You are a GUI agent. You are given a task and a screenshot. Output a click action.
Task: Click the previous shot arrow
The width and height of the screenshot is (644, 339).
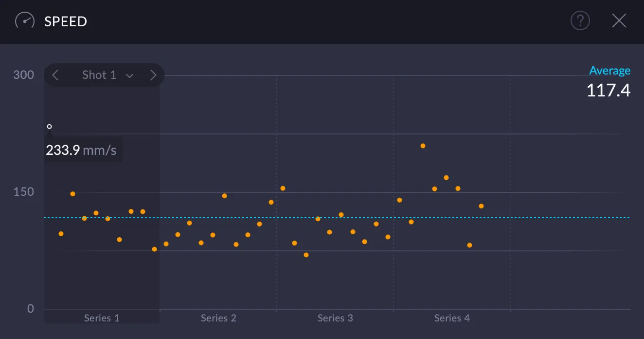click(x=55, y=75)
